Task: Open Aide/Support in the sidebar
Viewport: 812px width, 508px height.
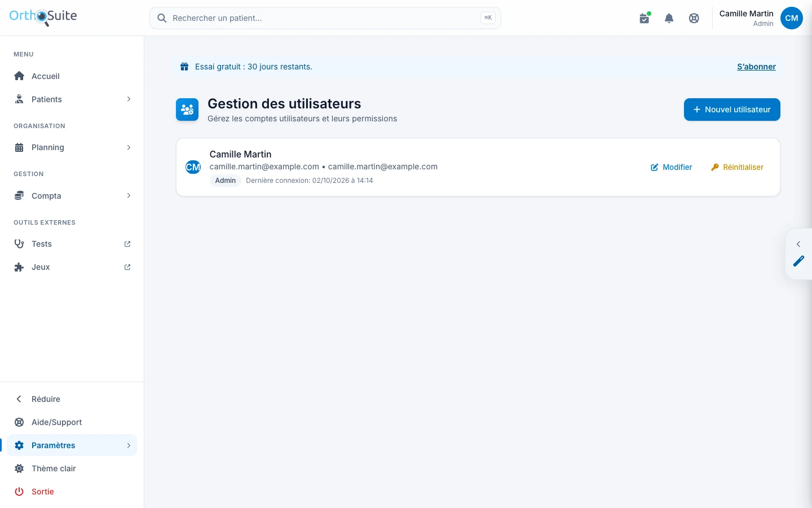Action: click(x=72, y=422)
